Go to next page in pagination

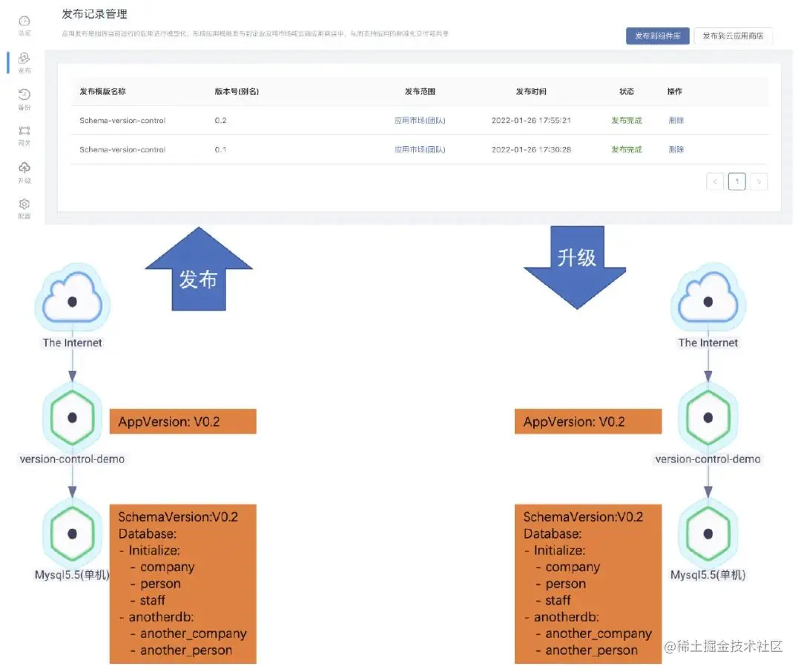[759, 182]
